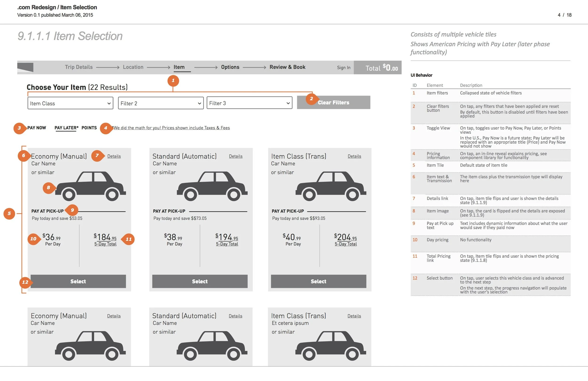Switch pricing view to PAY LATER
The height and width of the screenshot is (381, 588).
pyautogui.click(x=66, y=128)
